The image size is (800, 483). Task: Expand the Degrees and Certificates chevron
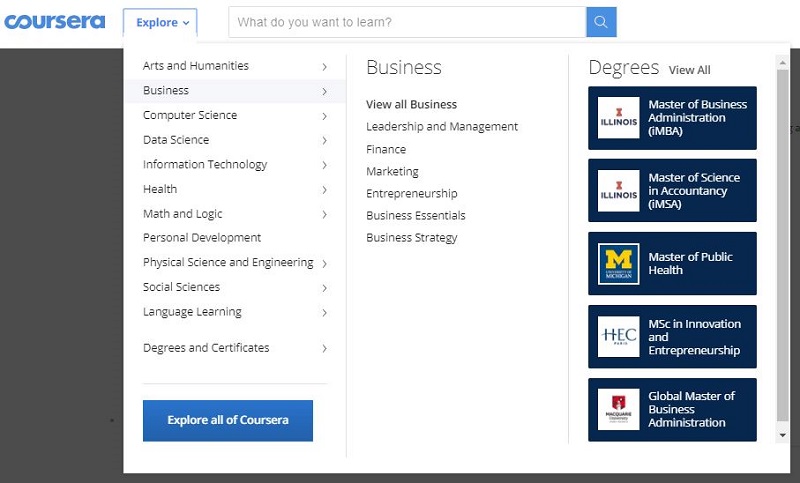(x=324, y=348)
